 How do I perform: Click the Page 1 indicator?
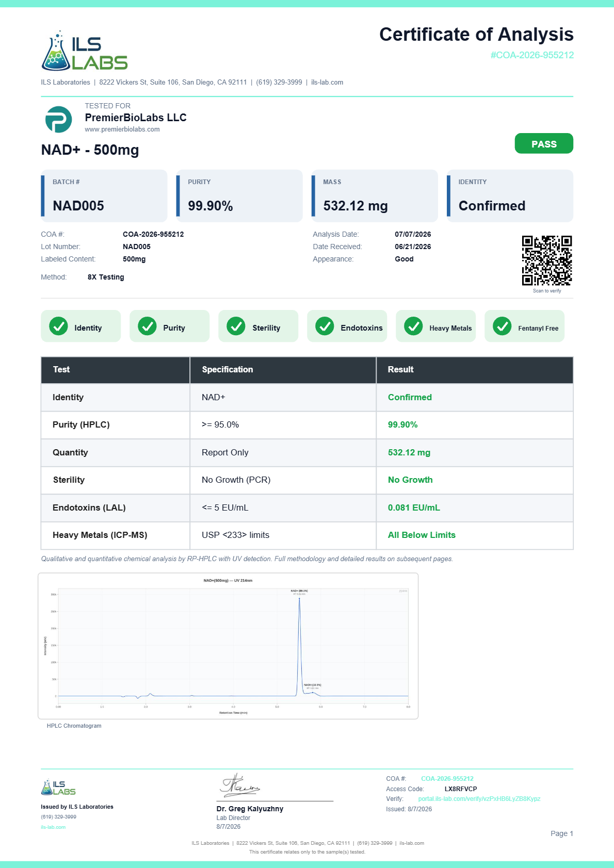coord(562,833)
